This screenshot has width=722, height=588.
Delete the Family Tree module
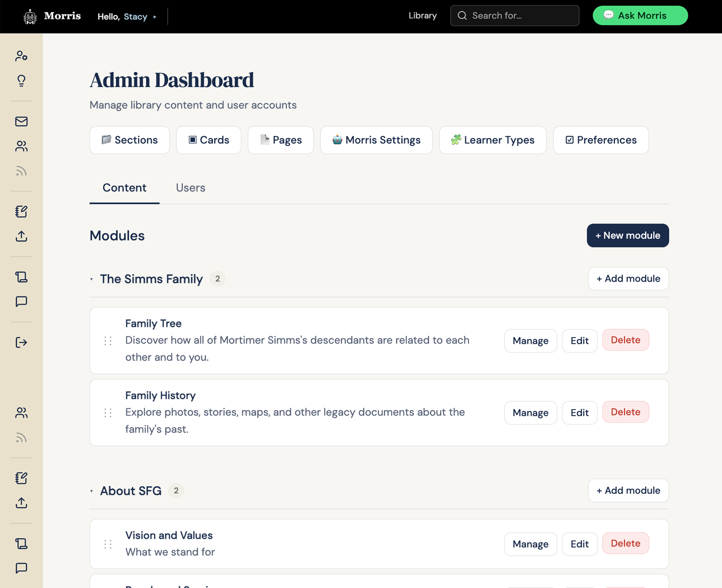click(626, 340)
